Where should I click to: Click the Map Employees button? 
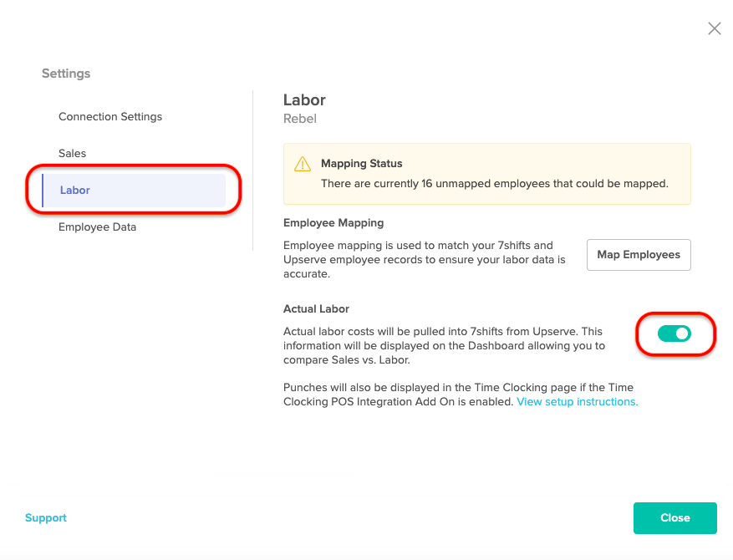point(639,255)
